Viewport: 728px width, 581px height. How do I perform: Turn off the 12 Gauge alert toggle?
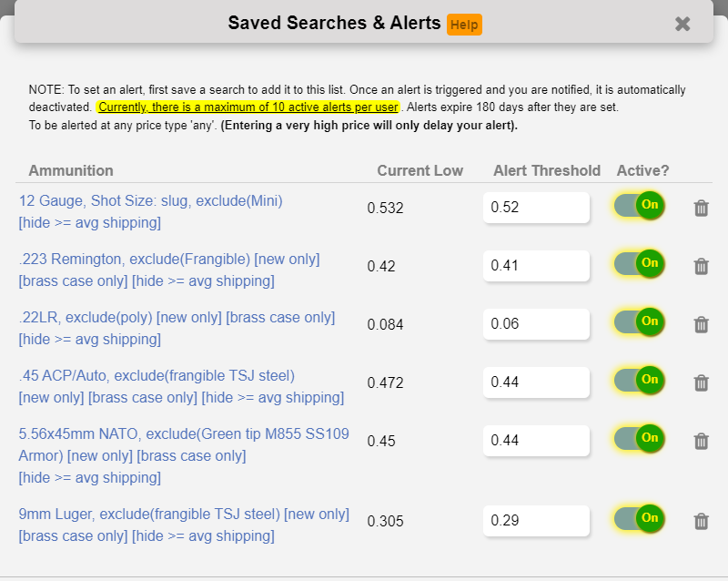pyautogui.click(x=640, y=206)
